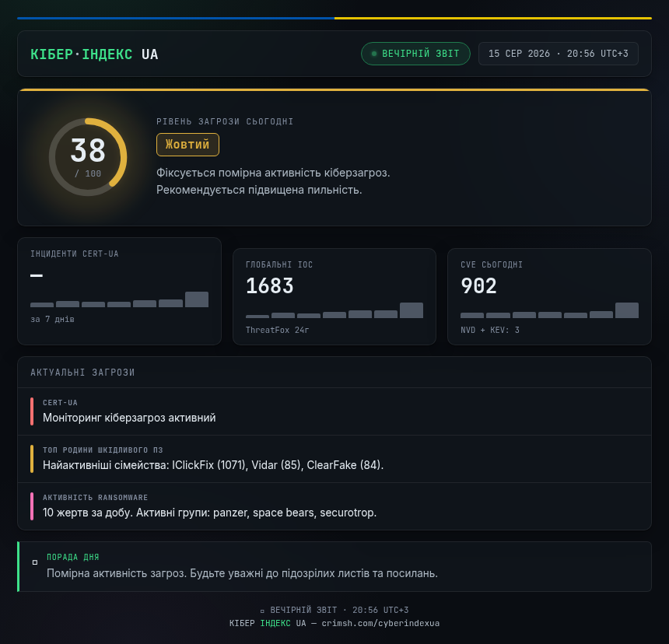Viewport: 669px width, 644px height.
Task: Select the ТОП РОДИНИ ШКІДЛИВОГО ПЗ row
Action: tap(334, 459)
